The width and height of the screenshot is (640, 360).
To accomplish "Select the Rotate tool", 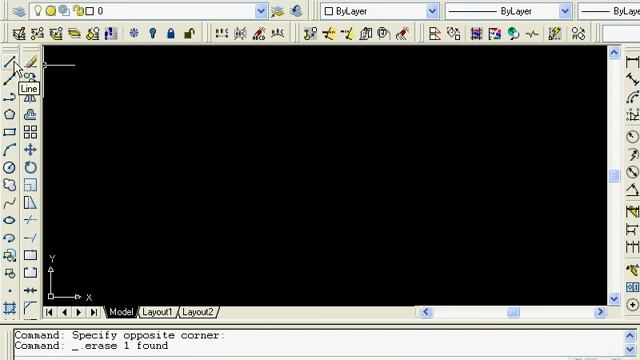I will click(30, 167).
